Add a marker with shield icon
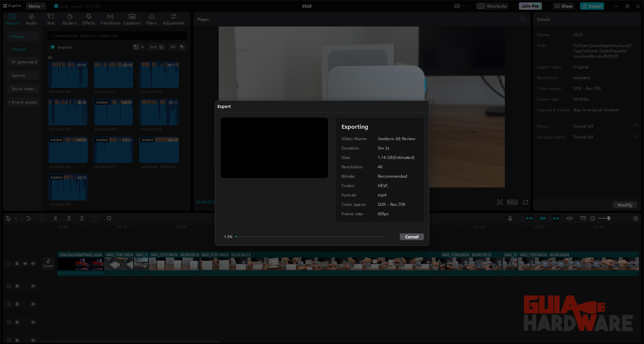Image resolution: width=644 pixels, height=344 pixels. [x=109, y=218]
